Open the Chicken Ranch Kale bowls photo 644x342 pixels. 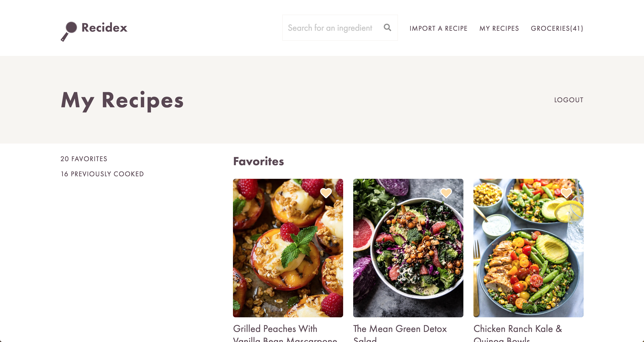[528, 248]
